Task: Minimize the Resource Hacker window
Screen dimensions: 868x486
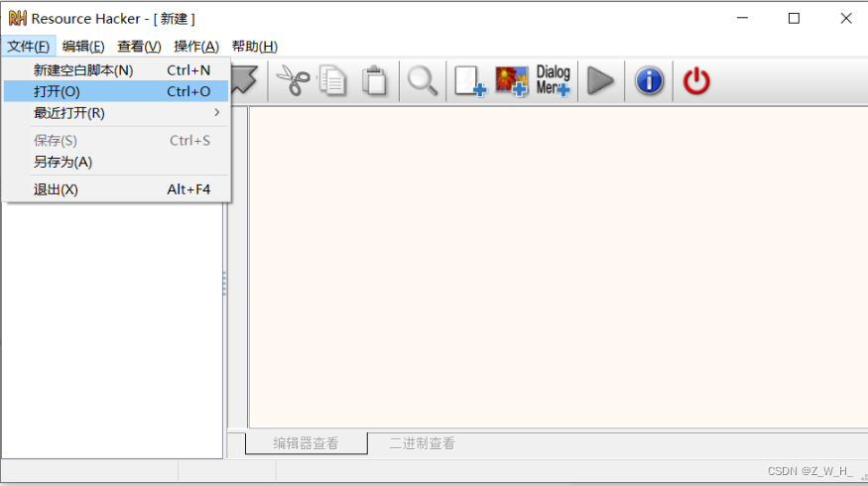Action: (742, 18)
